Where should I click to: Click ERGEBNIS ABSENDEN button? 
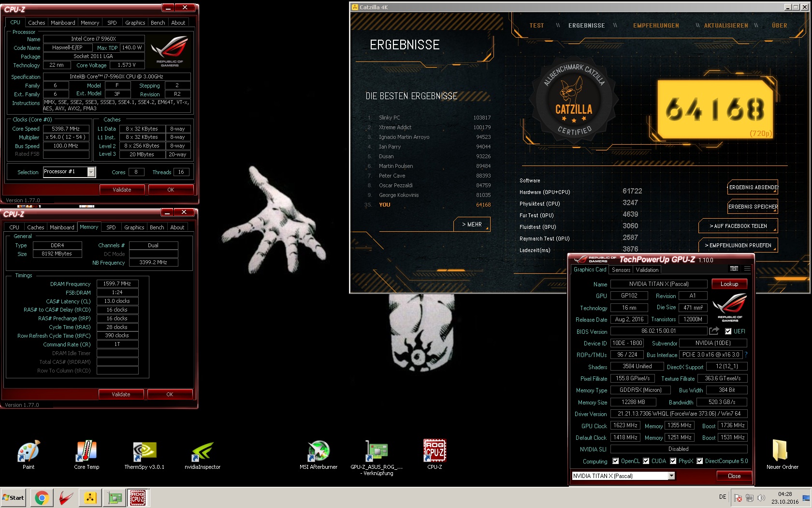[753, 187]
